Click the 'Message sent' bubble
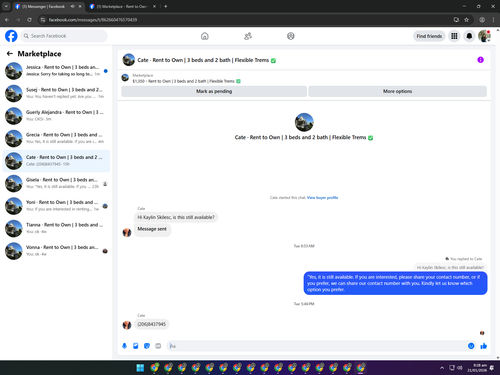The image size is (500, 375). click(152, 229)
